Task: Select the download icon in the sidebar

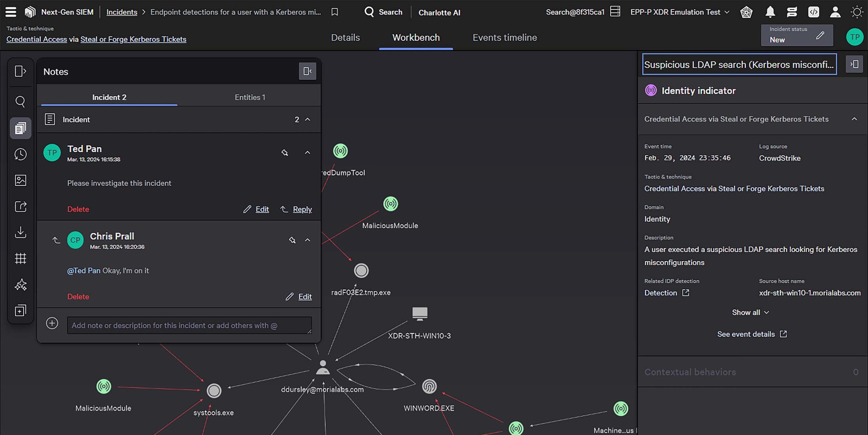Action: click(20, 232)
